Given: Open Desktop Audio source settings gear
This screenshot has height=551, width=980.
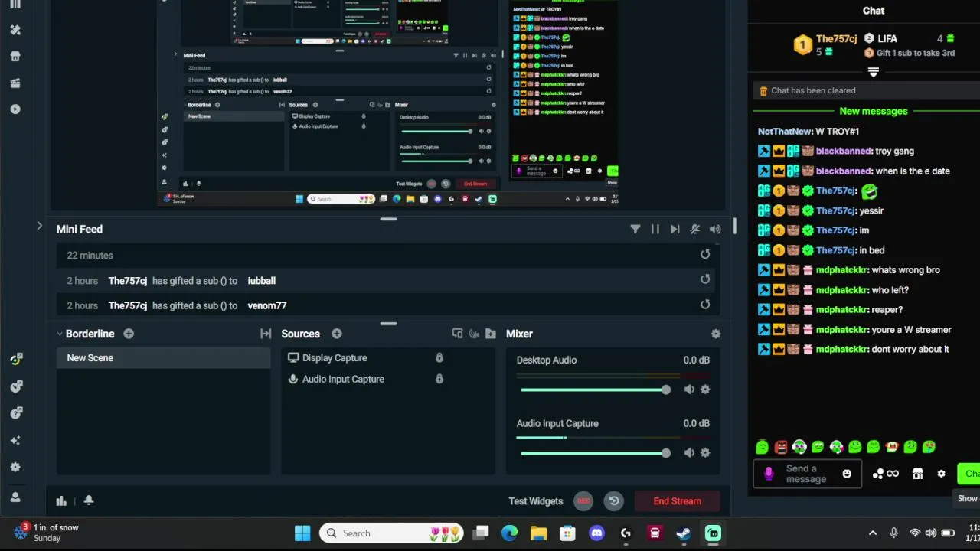Looking at the screenshot, I should [x=705, y=390].
